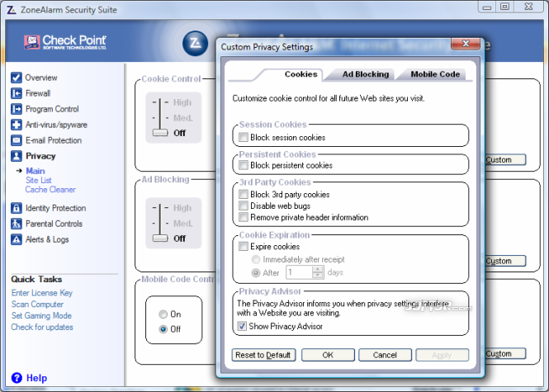Screen dimensions: 549x392
Task: Click Custom button for Mobile Code Control
Action: (x=505, y=353)
